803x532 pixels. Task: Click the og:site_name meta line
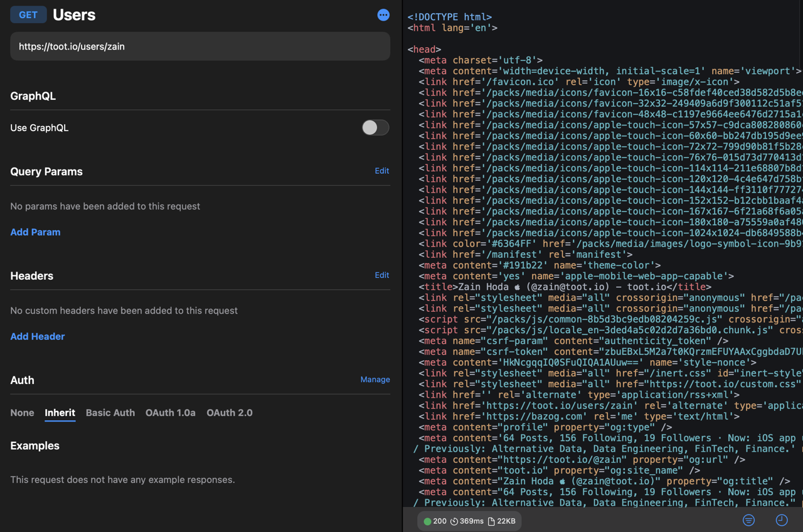click(x=560, y=471)
